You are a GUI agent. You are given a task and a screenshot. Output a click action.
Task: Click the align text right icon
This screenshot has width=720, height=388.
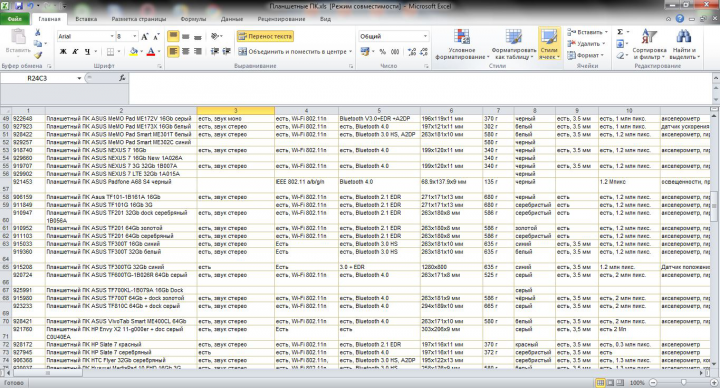[197, 51]
